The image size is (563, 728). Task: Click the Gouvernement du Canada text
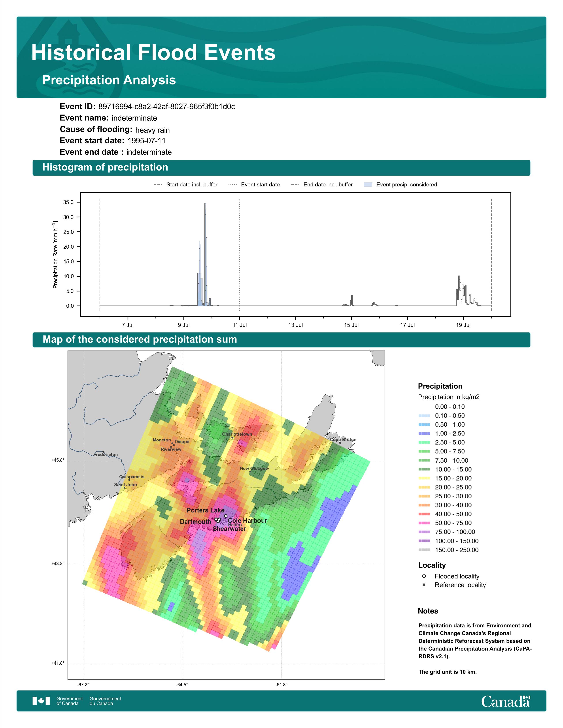105,701
